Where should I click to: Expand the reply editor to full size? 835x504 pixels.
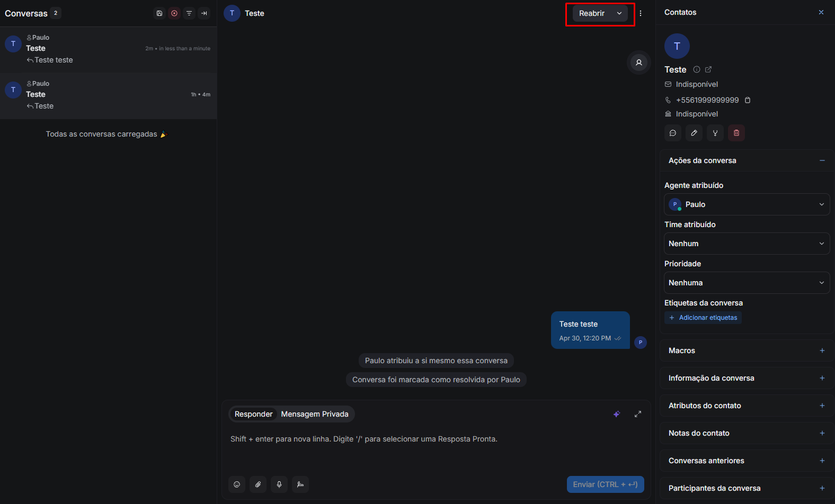[638, 414]
